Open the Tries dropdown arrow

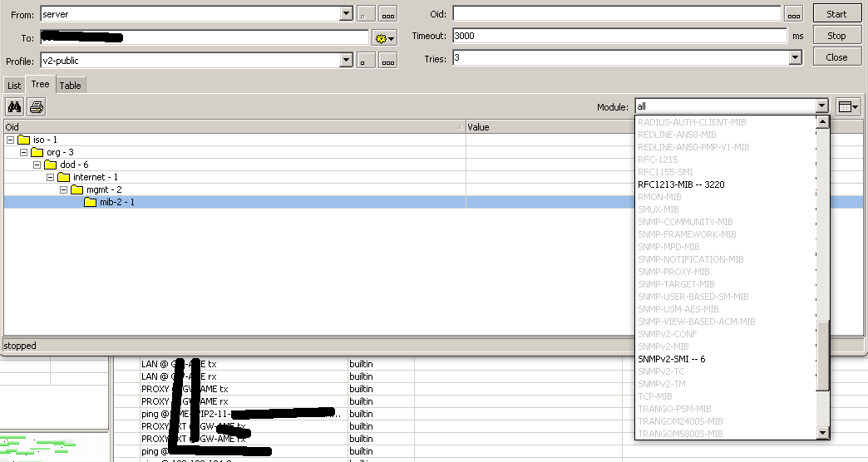(795, 57)
